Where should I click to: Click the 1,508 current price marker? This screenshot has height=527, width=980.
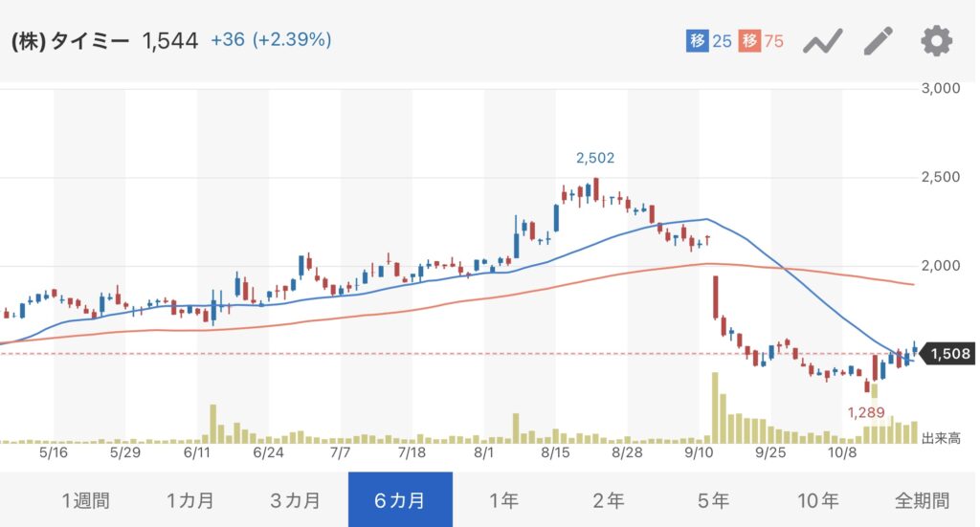(948, 355)
